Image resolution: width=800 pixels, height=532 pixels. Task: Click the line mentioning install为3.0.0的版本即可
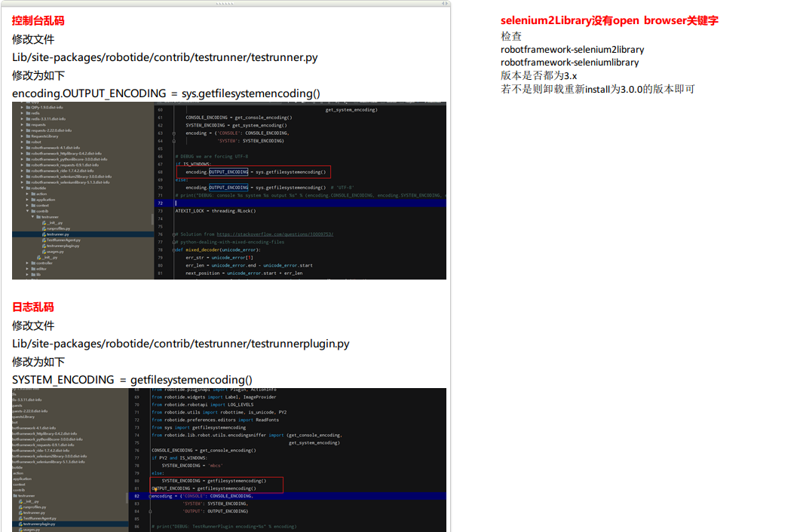tap(597, 89)
